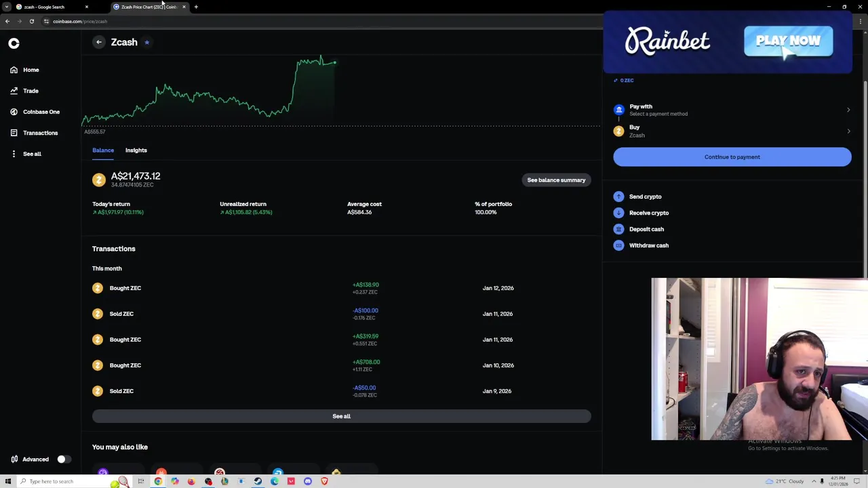Image resolution: width=868 pixels, height=488 pixels.
Task: Click the Receive crypto down-arrow icon
Action: pos(618,213)
